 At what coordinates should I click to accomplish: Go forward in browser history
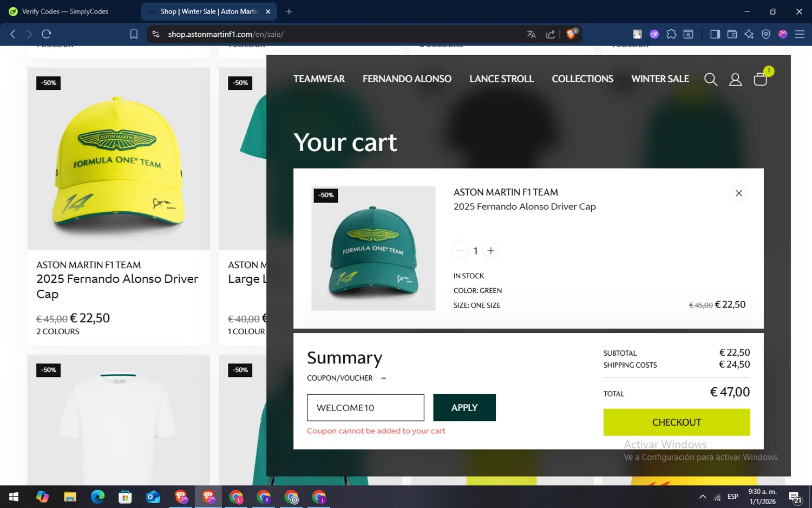29,34
